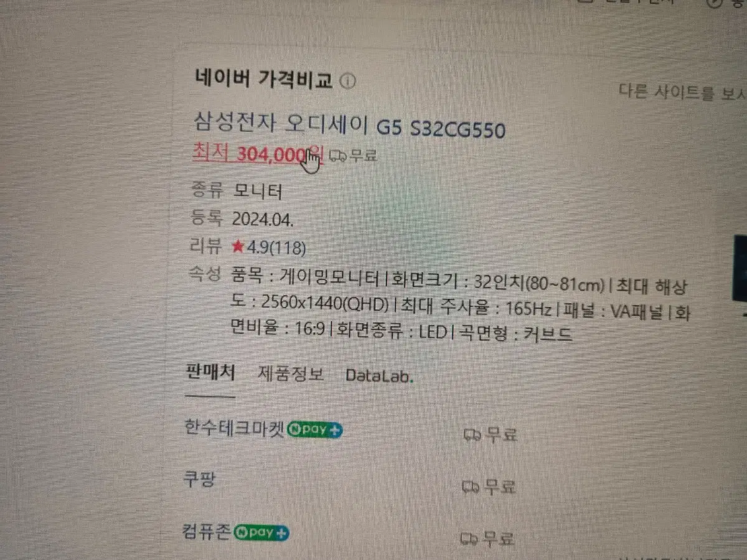Open the 한수테크마켓 seller link
Screen dimensions: 747x560
[235, 428]
